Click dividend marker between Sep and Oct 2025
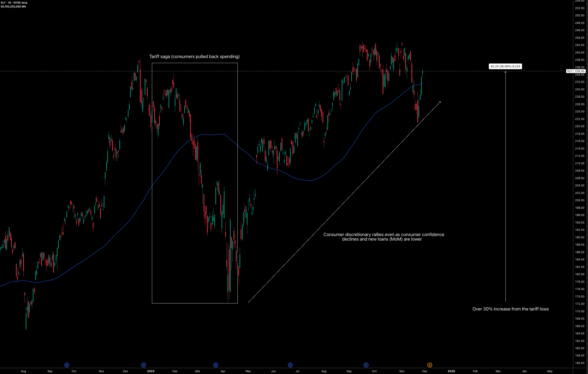588x374 pixels. [366, 365]
